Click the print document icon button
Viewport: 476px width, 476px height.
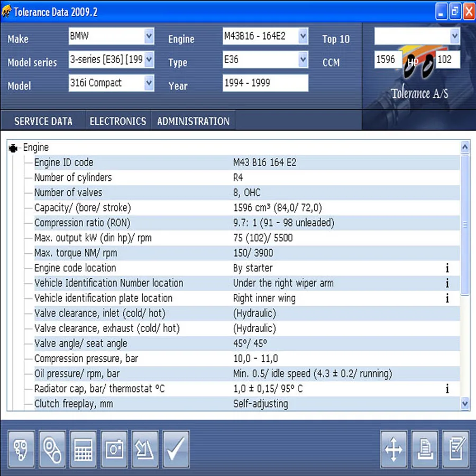(425, 449)
